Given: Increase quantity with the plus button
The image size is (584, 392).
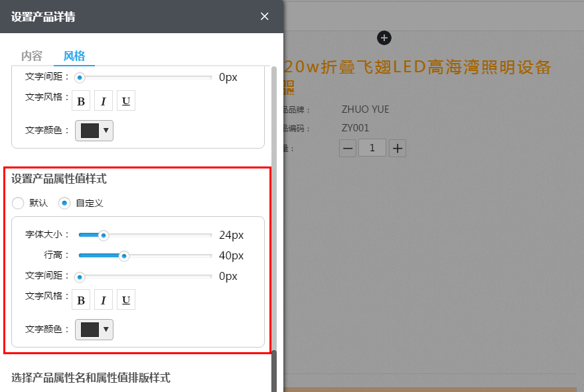Looking at the screenshot, I should click(x=397, y=147).
